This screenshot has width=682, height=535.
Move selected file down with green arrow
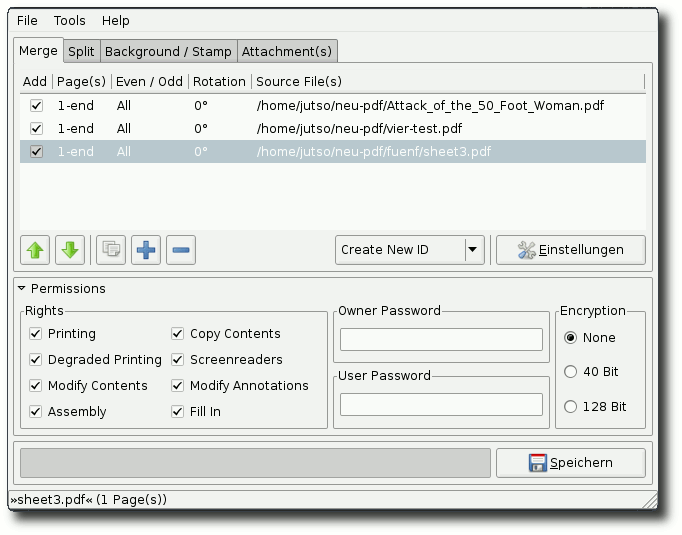(70, 250)
